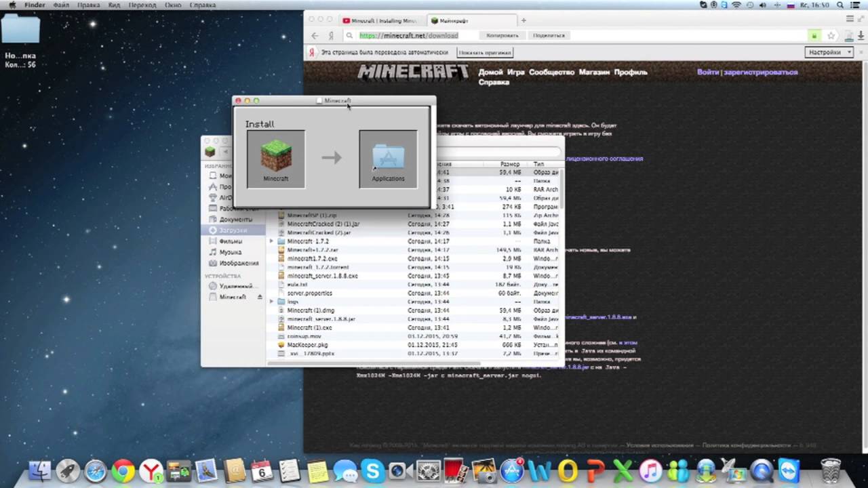Bookmark page with star icon in address bar
Image resolution: width=868 pixels, height=488 pixels.
pyautogui.click(x=831, y=35)
